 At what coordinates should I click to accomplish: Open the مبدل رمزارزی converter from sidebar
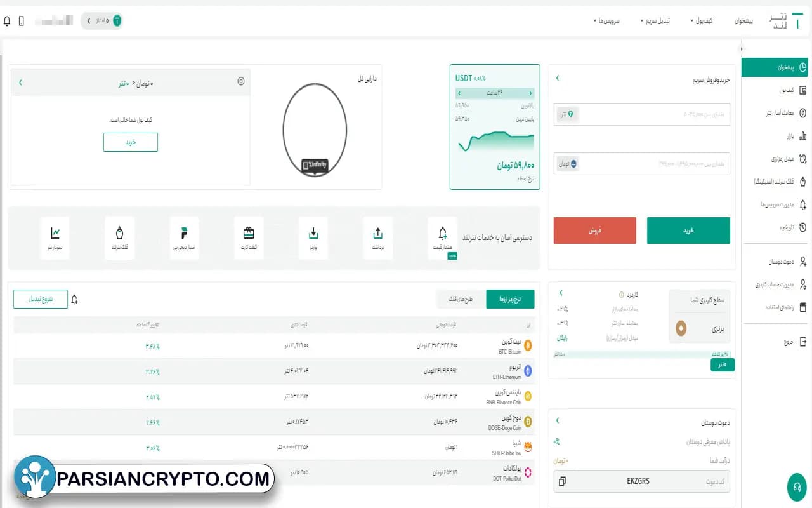775,158
